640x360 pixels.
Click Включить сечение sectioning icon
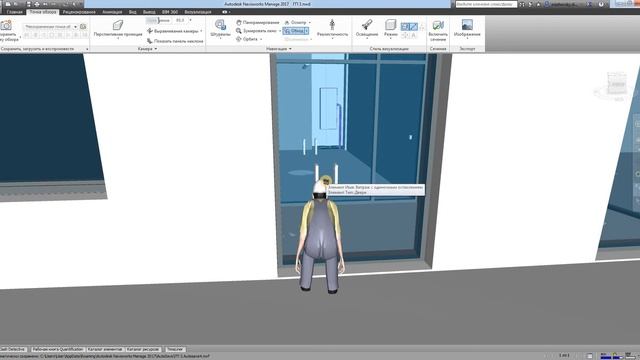tap(438, 25)
